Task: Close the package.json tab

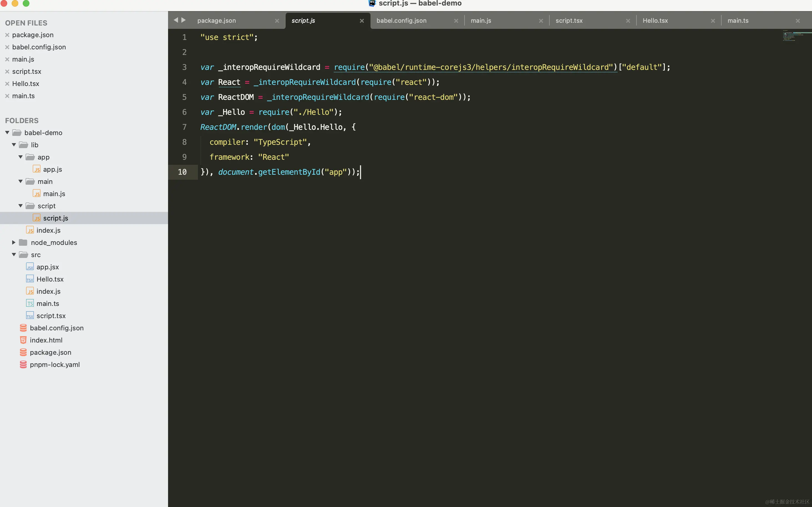Action: click(x=277, y=21)
